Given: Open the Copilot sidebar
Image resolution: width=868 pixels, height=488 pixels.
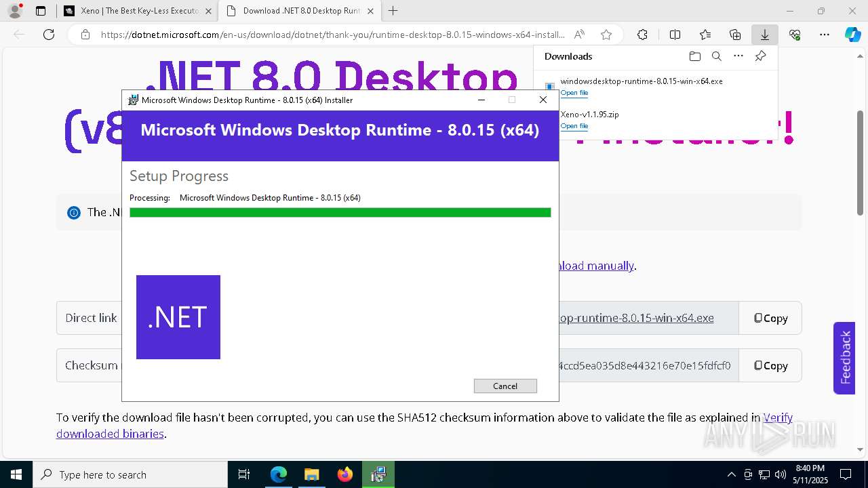Looking at the screenshot, I should click(x=852, y=35).
